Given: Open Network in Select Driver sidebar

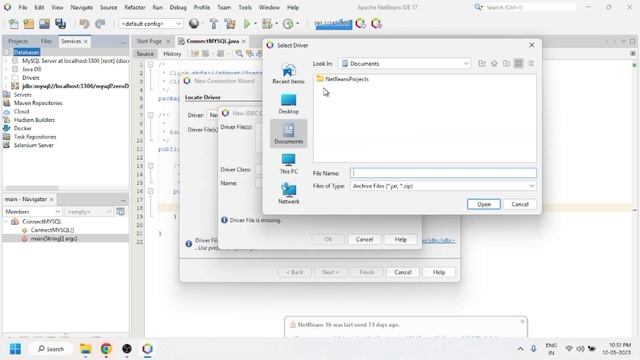Looking at the screenshot, I should [x=289, y=193].
